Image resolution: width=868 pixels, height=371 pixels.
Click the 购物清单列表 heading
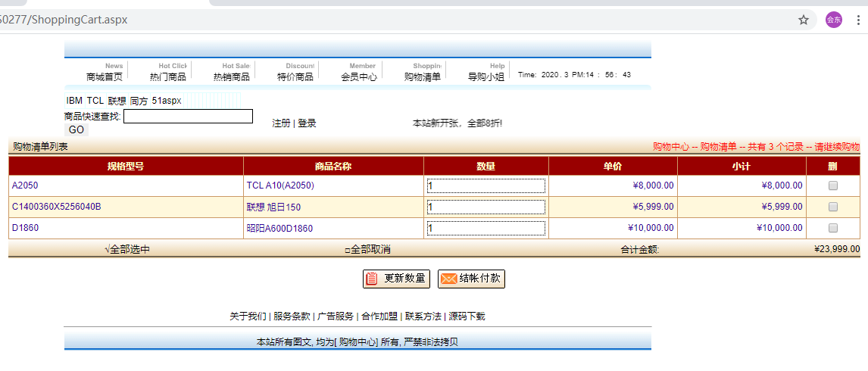point(40,147)
